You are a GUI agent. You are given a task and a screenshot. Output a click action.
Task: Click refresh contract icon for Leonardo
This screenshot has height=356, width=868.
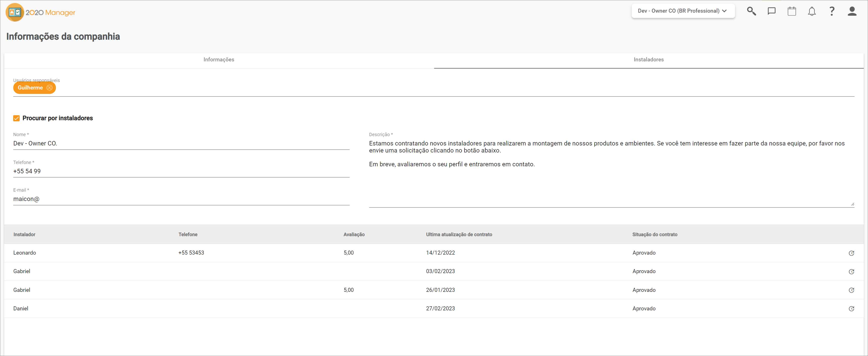851,253
